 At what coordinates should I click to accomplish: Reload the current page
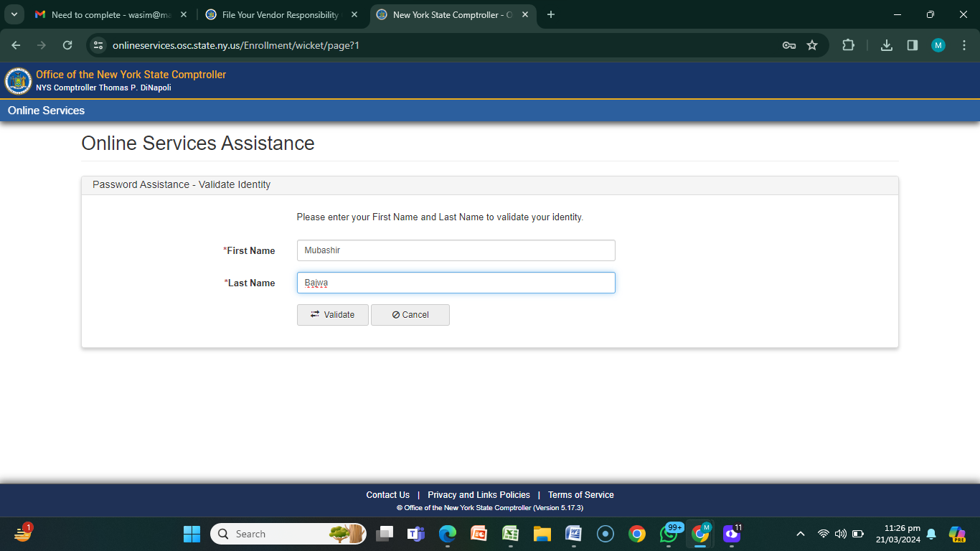[67, 45]
